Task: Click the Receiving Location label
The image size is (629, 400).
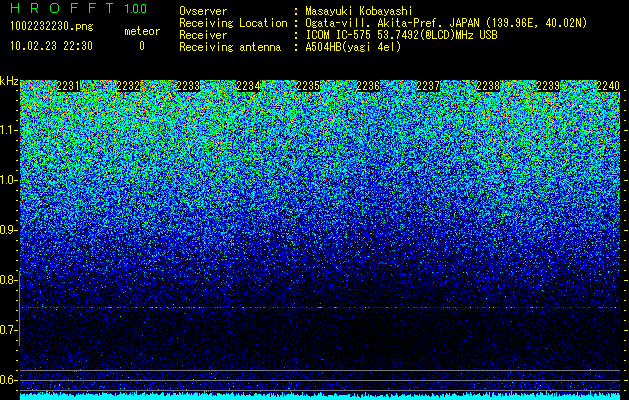Action: (x=233, y=23)
